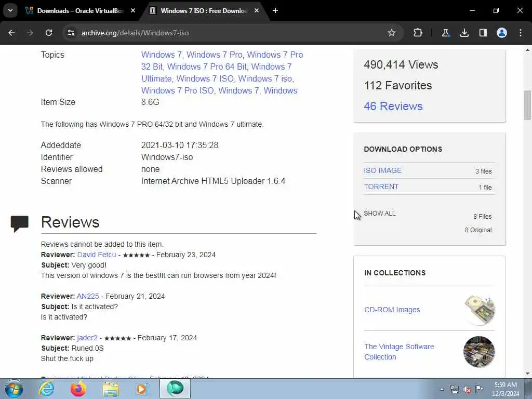Click the network tray icon
The height and width of the screenshot is (399, 532).
pyautogui.click(x=454, y=389)
